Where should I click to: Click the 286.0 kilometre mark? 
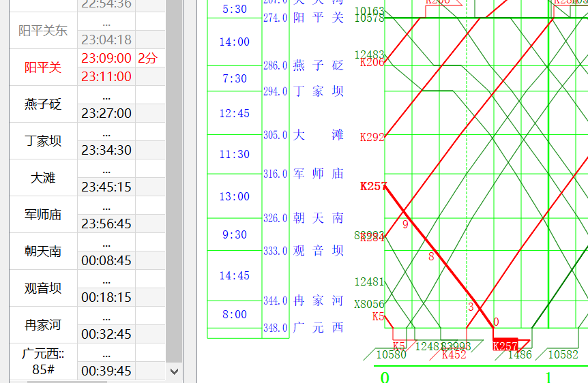276,65
